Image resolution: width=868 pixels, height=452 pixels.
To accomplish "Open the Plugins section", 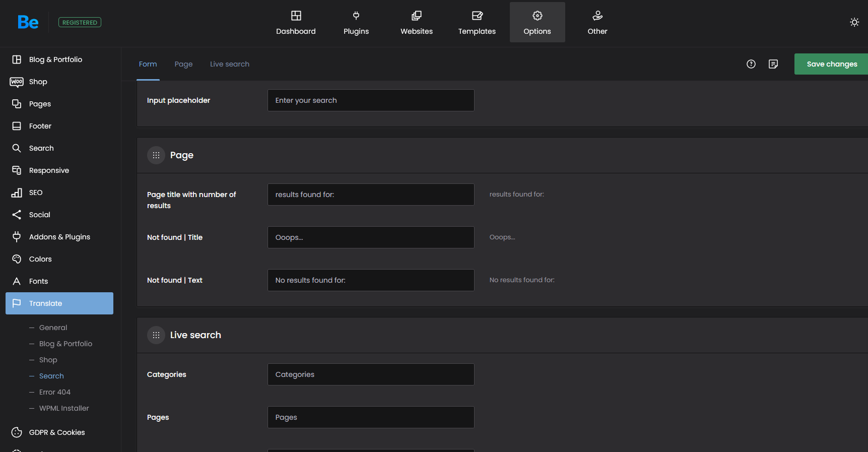I will click(x=356, y=22).
